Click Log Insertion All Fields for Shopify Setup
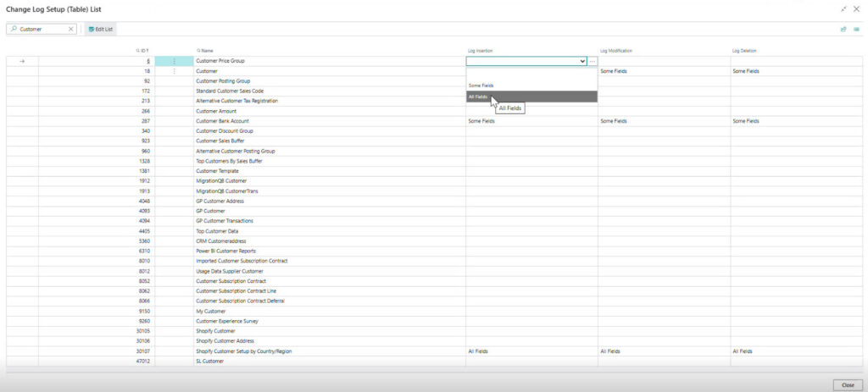 tap(531, 351)
